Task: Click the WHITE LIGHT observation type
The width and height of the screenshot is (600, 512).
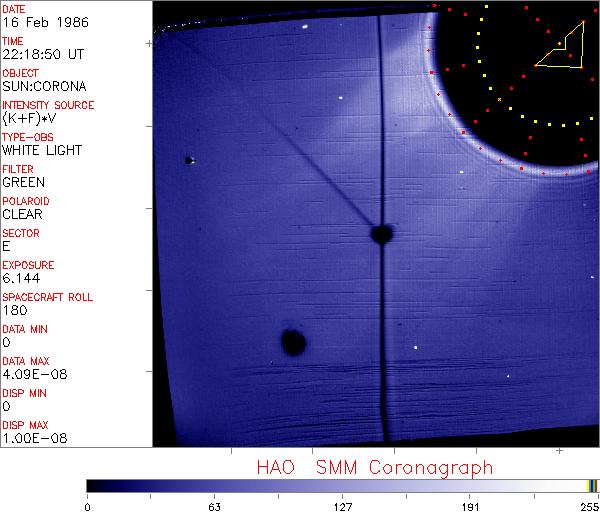Action: click(42, 150)
